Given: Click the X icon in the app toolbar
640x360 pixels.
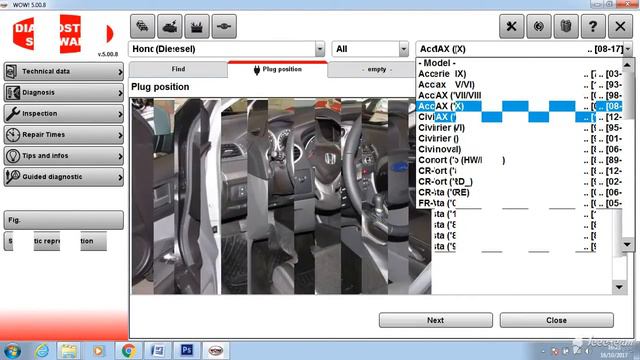Looking at the screenshot, I should 620,27.
